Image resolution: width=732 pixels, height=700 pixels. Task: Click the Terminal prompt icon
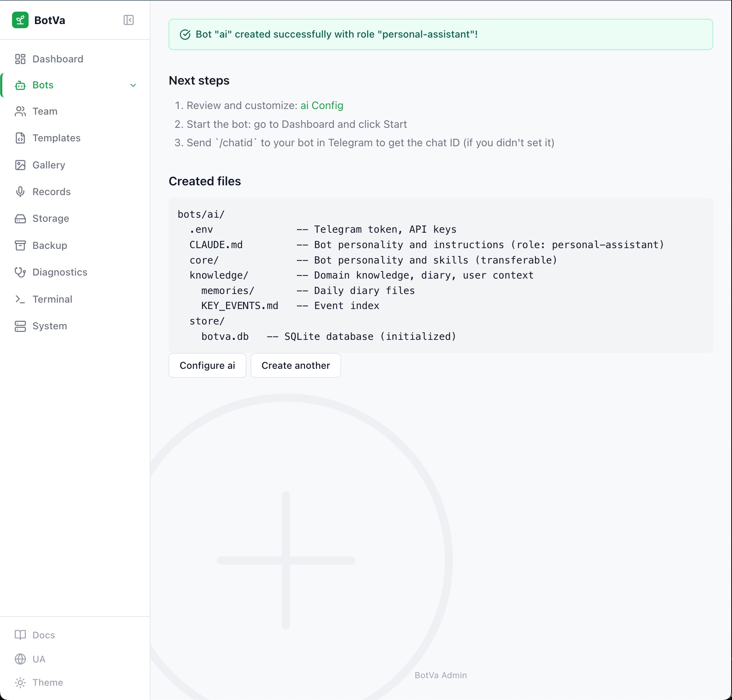point(20,299)
